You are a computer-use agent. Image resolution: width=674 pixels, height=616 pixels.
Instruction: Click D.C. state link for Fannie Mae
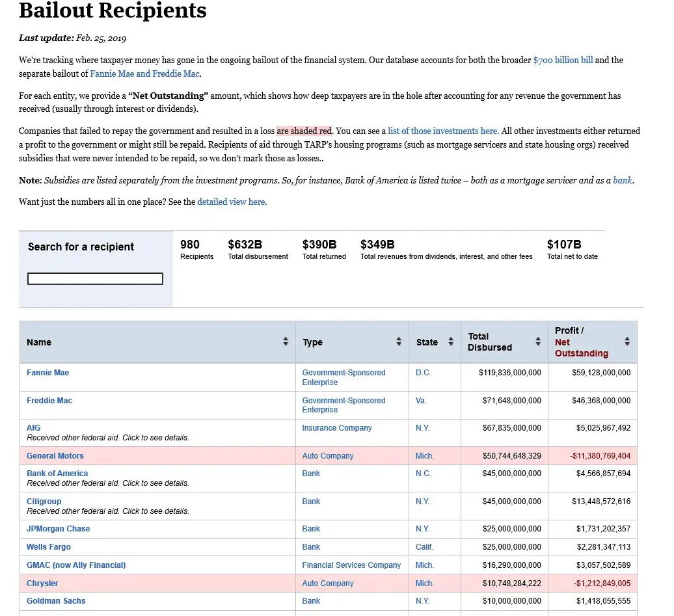point(423,373)
